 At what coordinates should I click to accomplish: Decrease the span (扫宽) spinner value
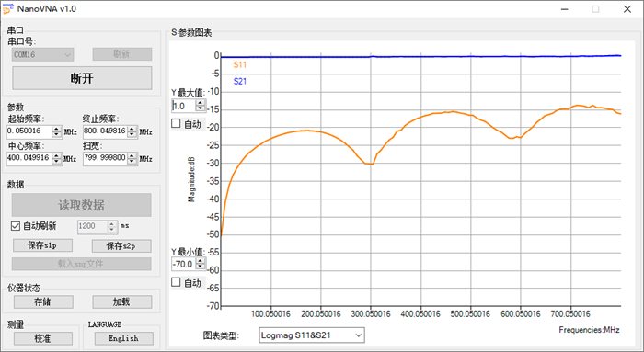(x=132, y=161)
